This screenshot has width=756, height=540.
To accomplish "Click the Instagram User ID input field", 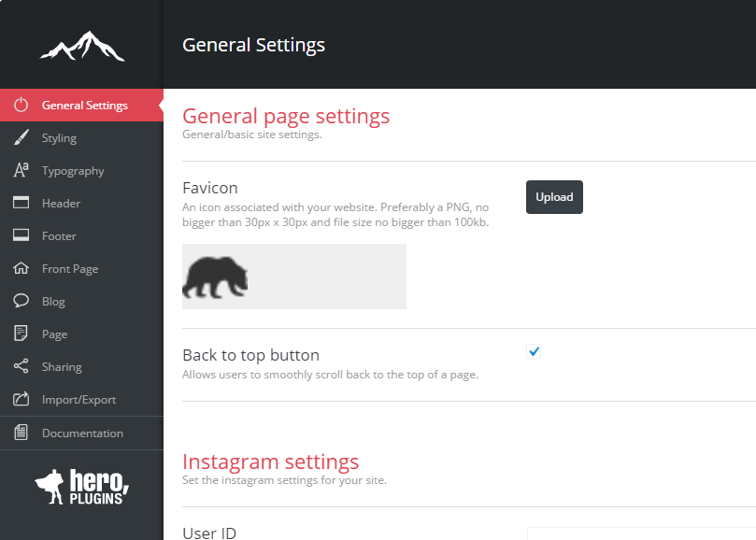I will tap(641, 533).
